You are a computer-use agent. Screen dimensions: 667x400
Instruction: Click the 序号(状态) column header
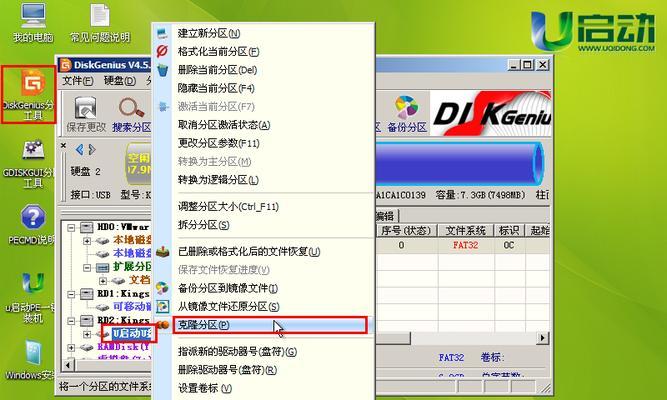click(406, 231)
